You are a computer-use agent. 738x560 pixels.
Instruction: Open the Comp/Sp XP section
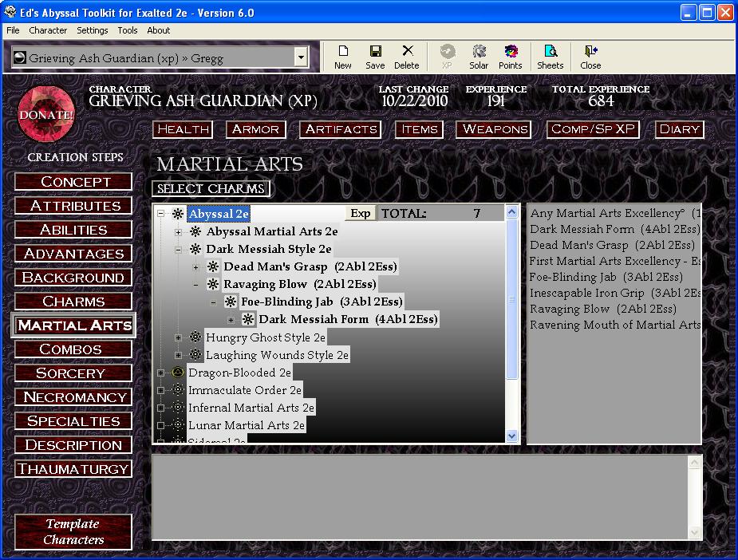tap(593, 129)
